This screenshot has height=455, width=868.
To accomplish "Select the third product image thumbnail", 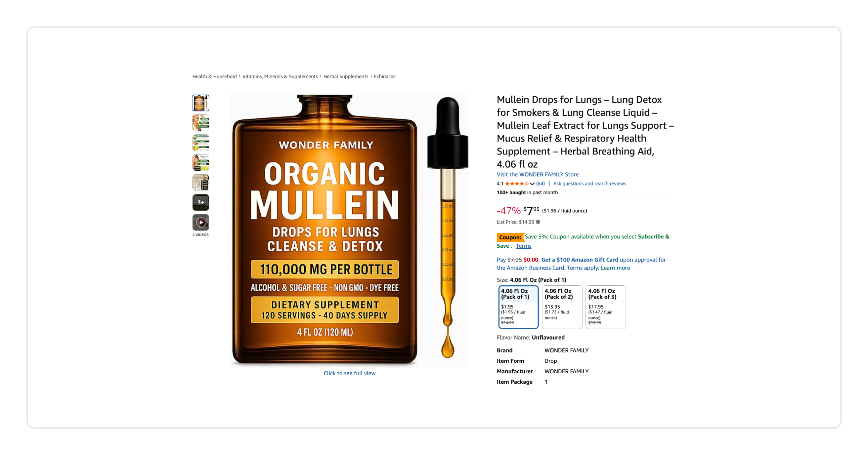I will pos(201,143).
